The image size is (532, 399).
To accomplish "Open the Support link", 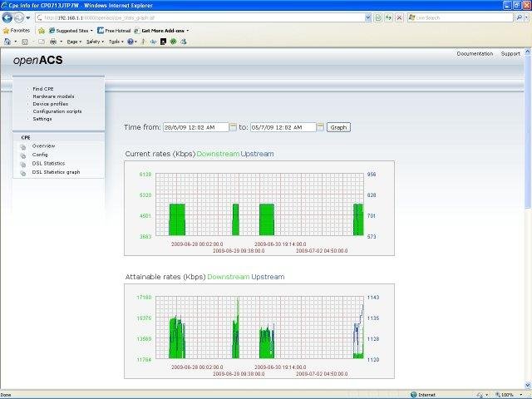I will [x=510, y=53].
